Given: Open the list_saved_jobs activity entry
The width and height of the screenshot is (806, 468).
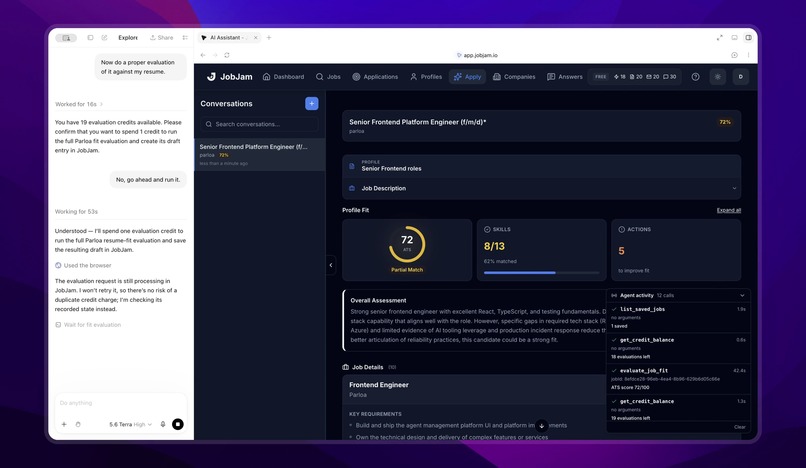Looking at the screenshot, I should pyautogui.click(x=678, y=317).
